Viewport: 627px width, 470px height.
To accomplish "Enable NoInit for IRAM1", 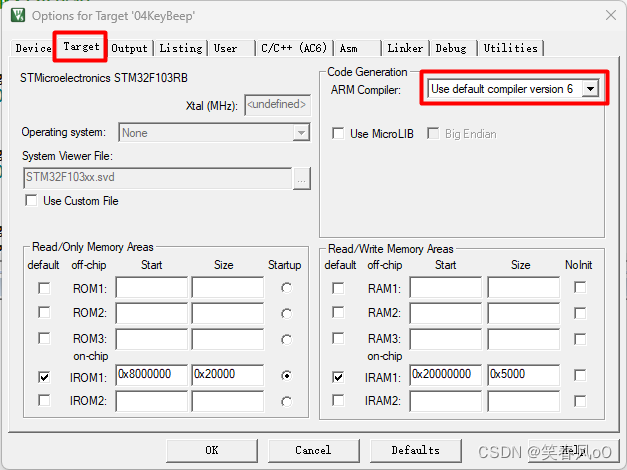I will [580, 375].
